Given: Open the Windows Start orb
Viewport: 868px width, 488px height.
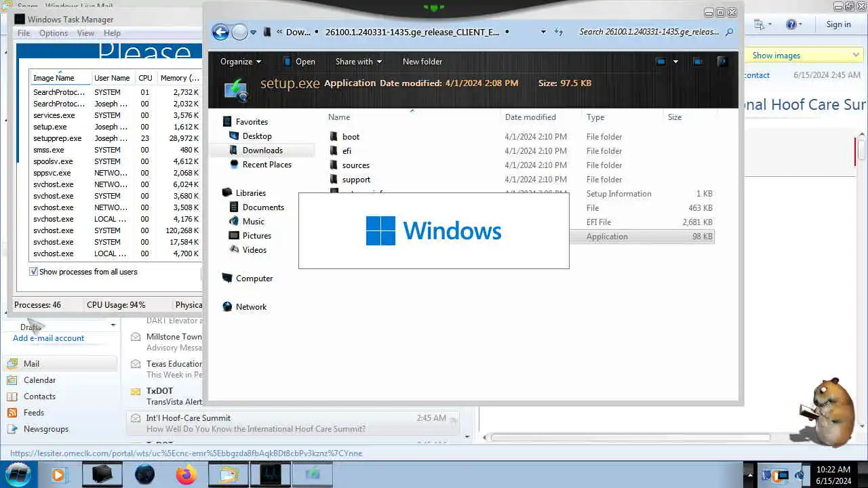Looking at the screenshot, I should pyautogui.click(x=18, y=474).
